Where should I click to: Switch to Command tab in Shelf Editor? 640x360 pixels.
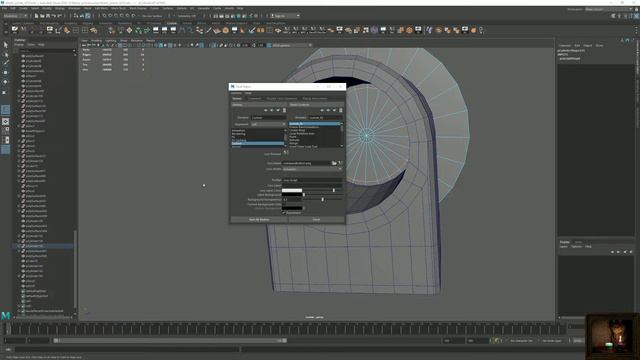(x=254, y=98)
